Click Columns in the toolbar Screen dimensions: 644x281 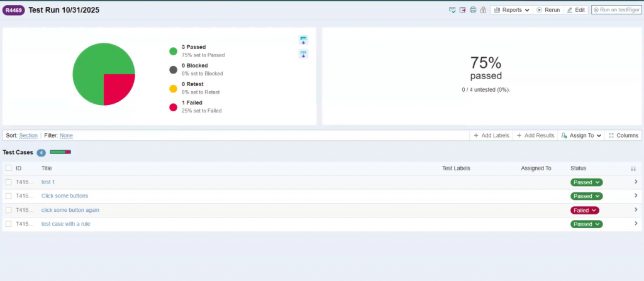[623, 135]
